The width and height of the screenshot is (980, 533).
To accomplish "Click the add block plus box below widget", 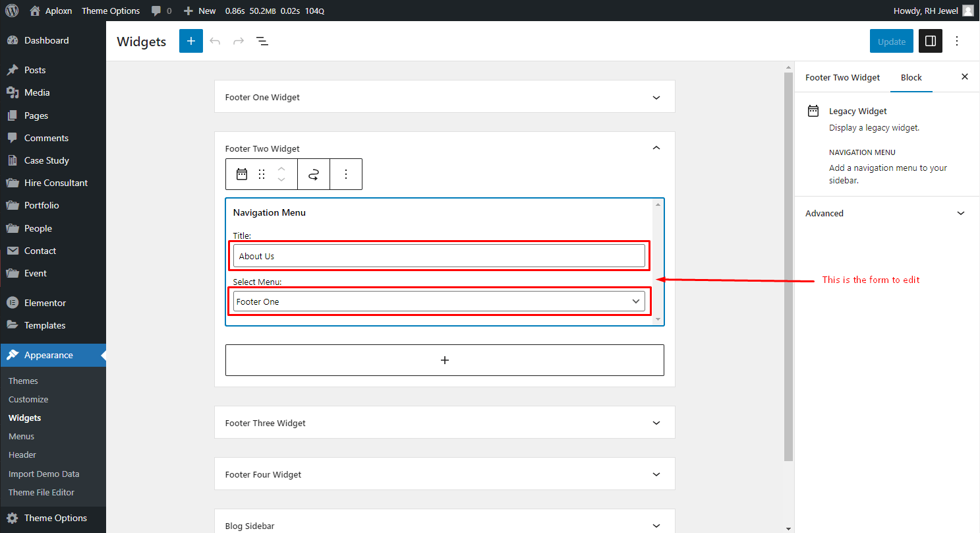I will click(445, 360).
